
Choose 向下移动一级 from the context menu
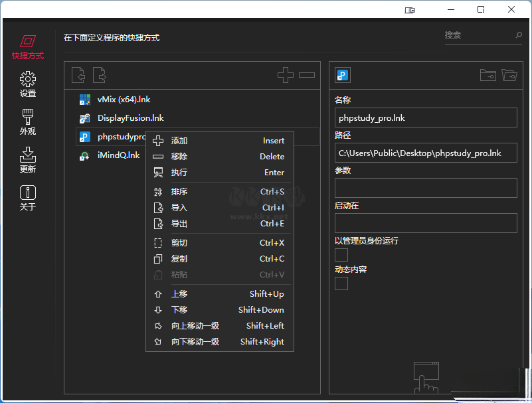pos(220,342)
